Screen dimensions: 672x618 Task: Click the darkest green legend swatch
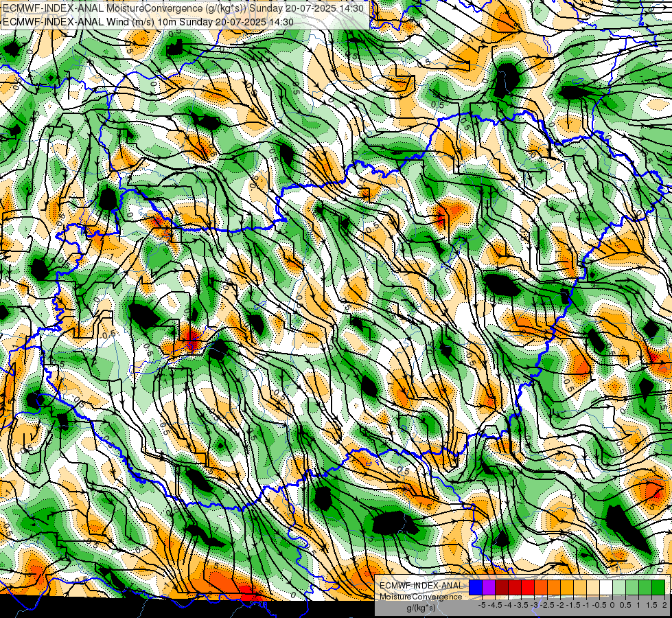coord(658,588)
